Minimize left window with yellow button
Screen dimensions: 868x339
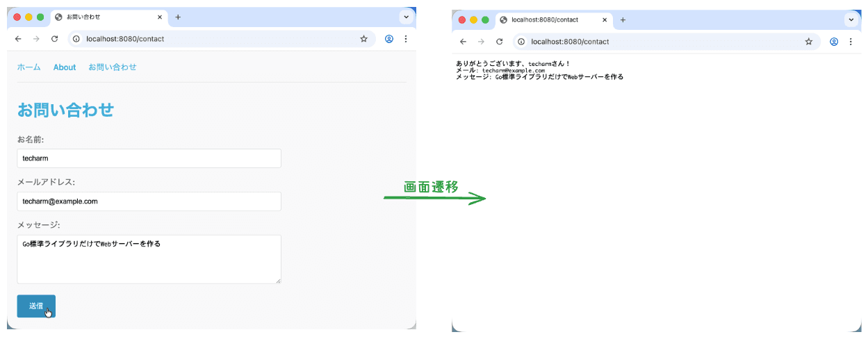click(x=29, y=17)
